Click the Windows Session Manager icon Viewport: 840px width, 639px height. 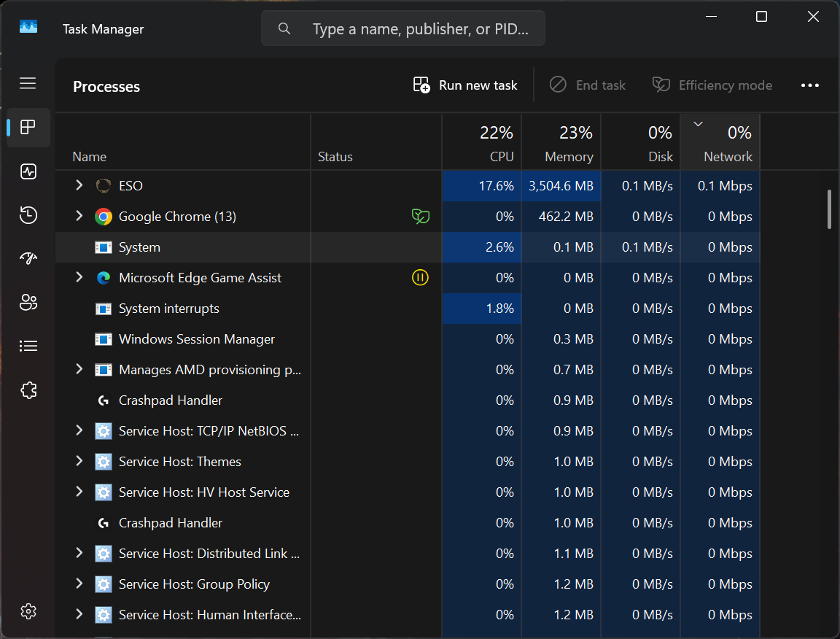coord(104,339)
